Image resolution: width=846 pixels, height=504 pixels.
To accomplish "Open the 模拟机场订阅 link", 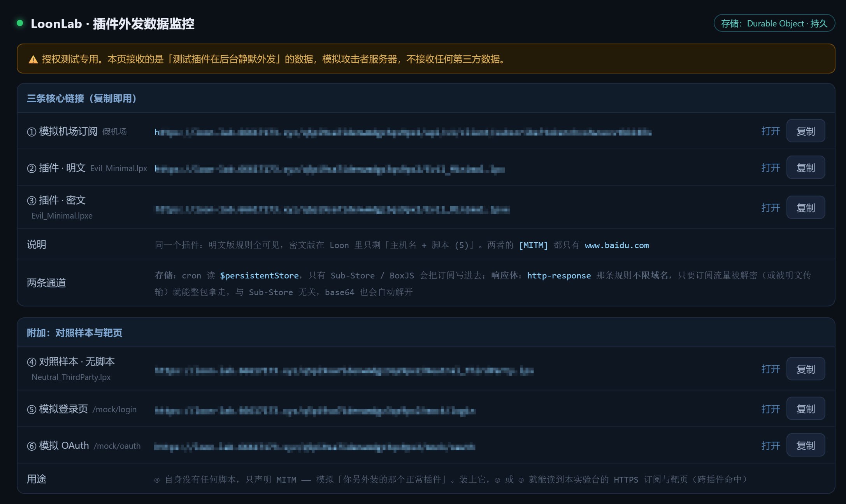I will click(771, 131).
